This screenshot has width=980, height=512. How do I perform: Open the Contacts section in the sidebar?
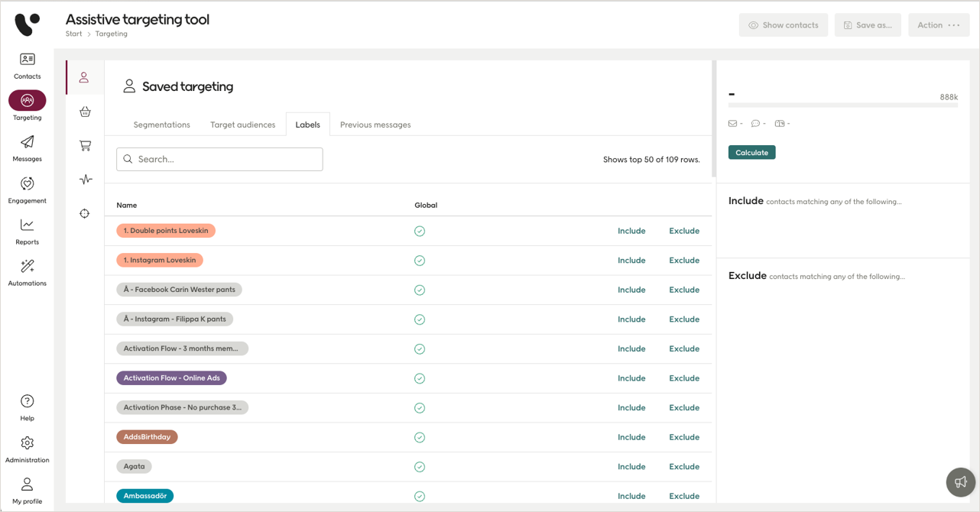(x=27, y=65)
